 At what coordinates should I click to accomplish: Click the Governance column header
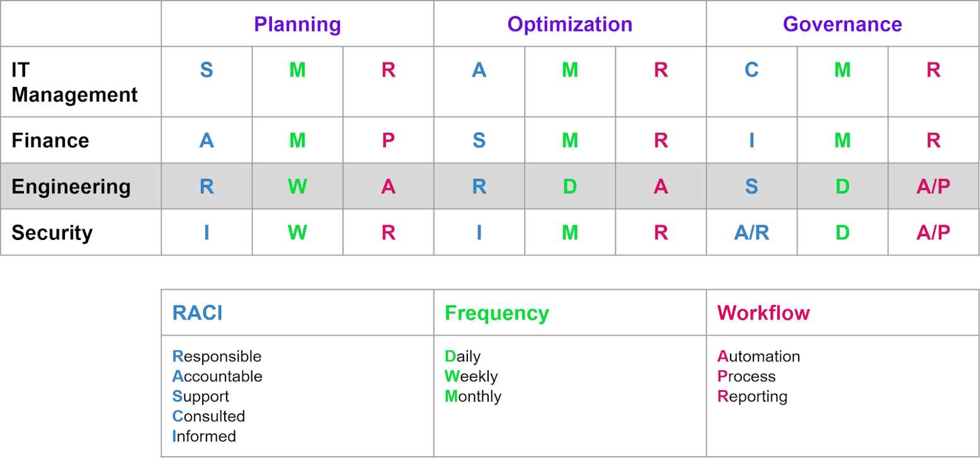(842, 25)
